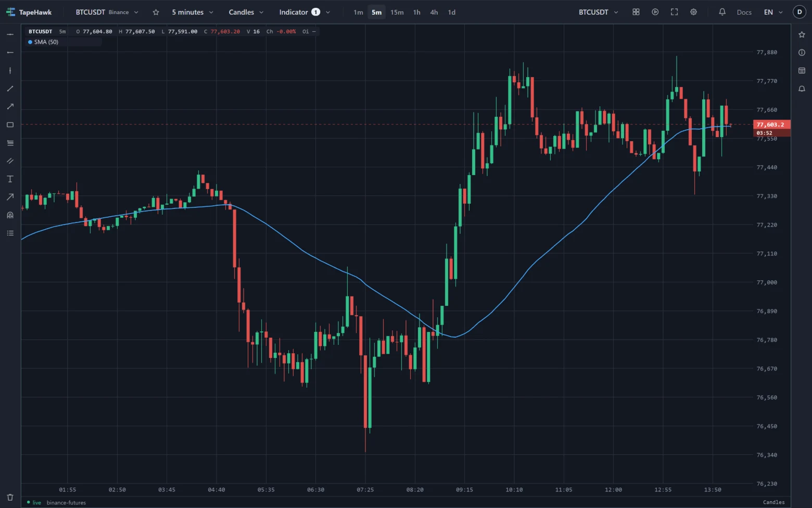The image size is (812, 508).
Task: Select the magnet snap tool
Action: pos(10,215)
